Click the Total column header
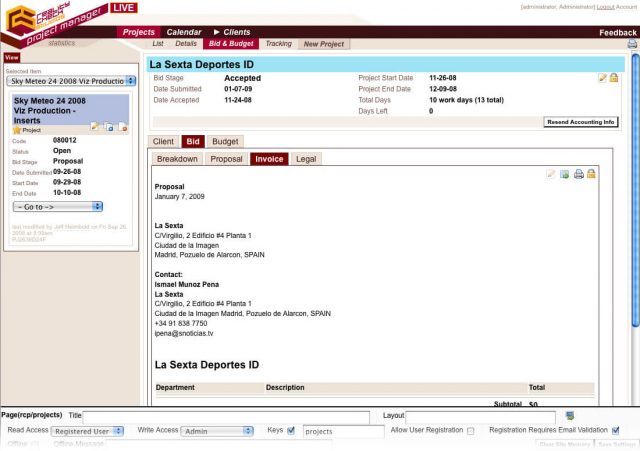 537,387
